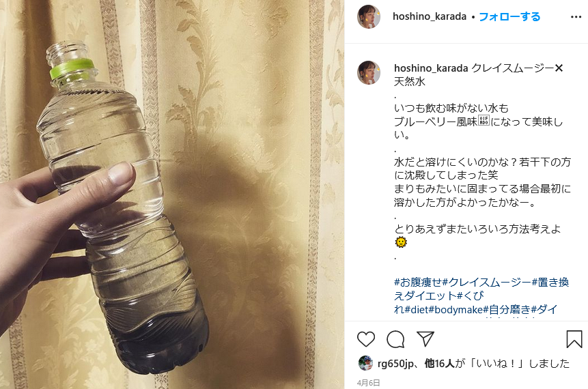Open hashtag #bodymake
Screen dimensions: 588x389
456,310
